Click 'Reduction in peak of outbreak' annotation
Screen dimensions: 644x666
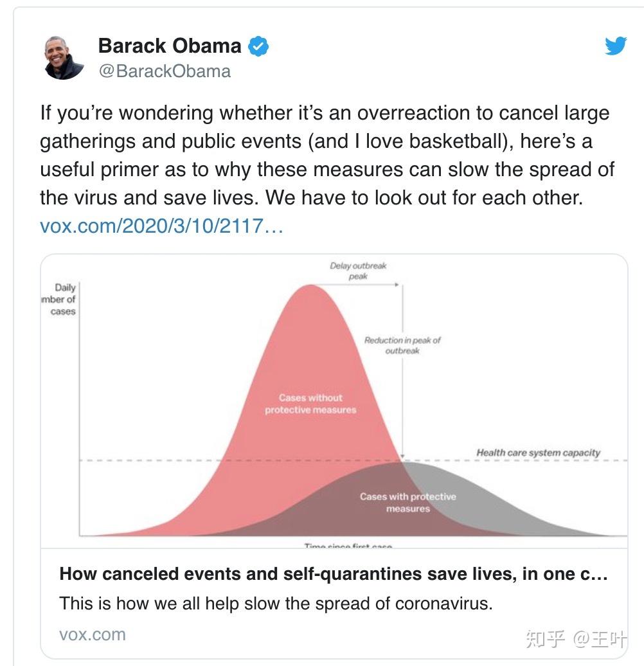point(402,345)
